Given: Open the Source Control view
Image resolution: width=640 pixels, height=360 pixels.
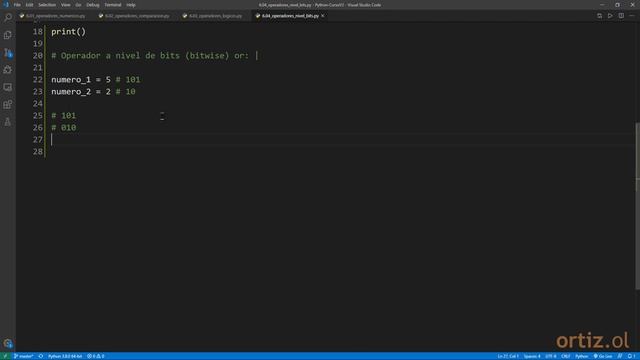Looking at the screenshot, I should 8,53.
